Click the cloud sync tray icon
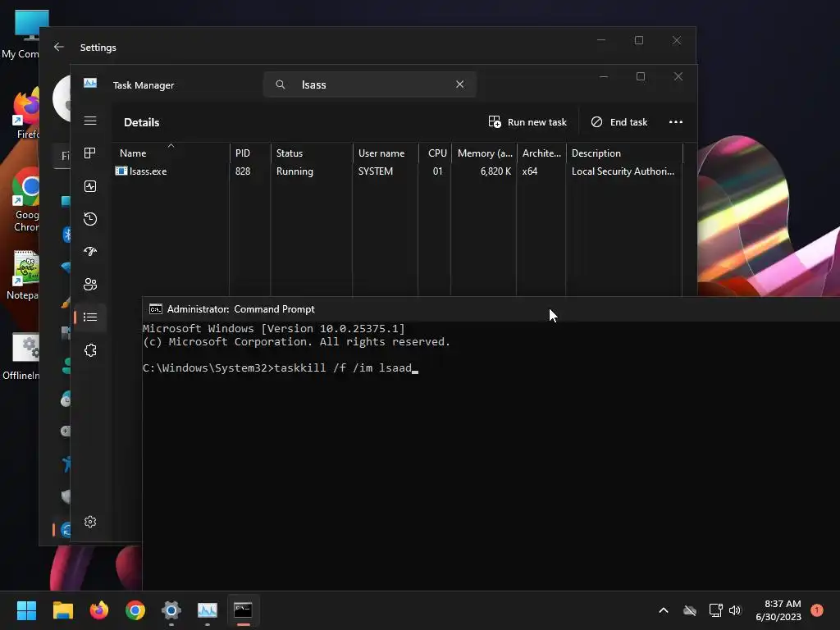The height and width of the screenshot is (630, 840). tap(689, 610)
